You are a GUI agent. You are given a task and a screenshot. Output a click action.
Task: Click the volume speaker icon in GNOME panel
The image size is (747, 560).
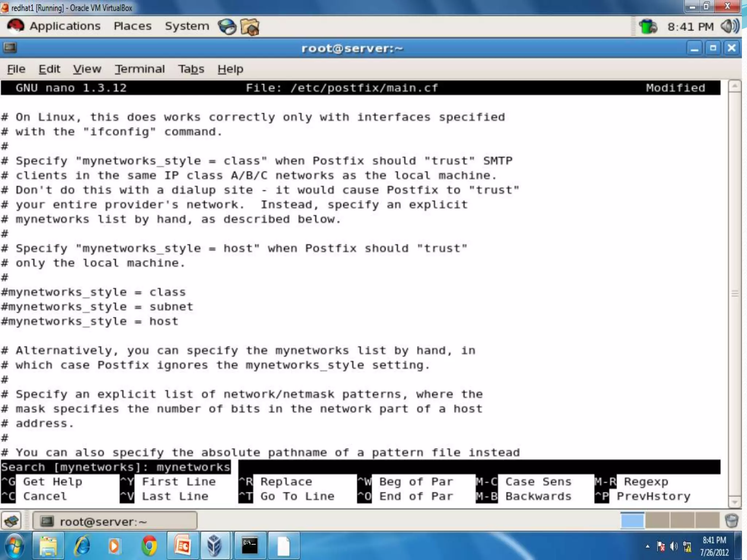click(729, 26)
